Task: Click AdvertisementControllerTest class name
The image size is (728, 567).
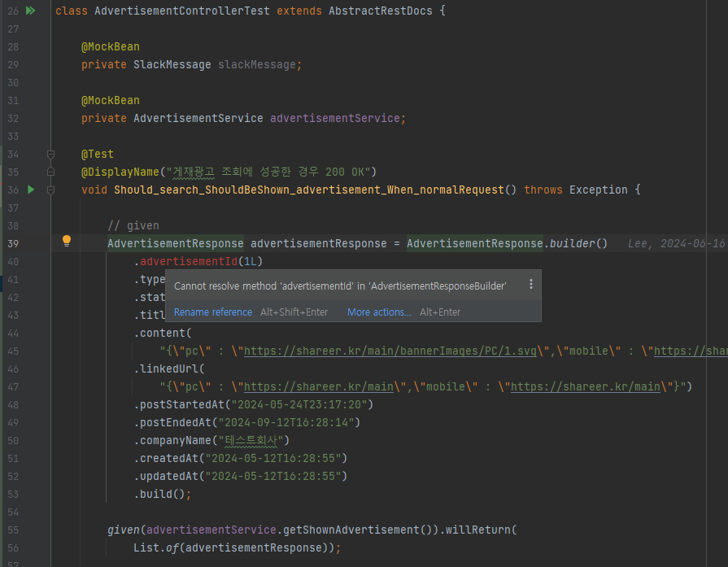Action: [x=182, y=11]
